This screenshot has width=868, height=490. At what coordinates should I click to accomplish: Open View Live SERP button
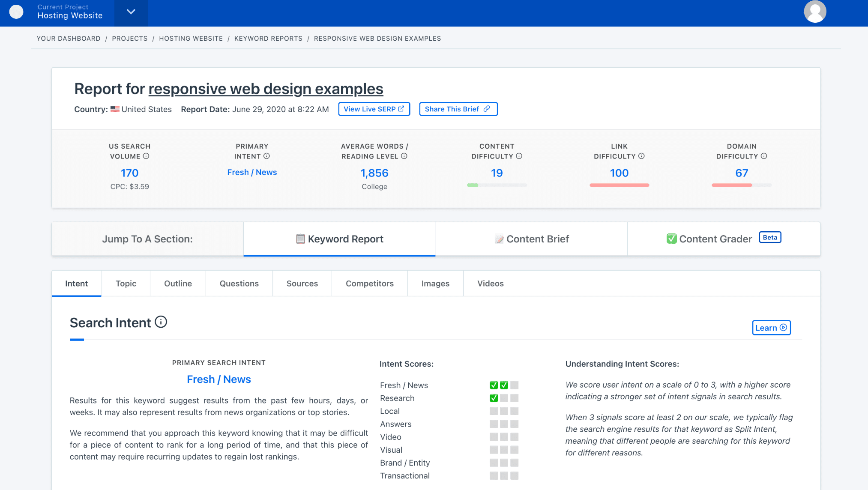coord(374,109)
